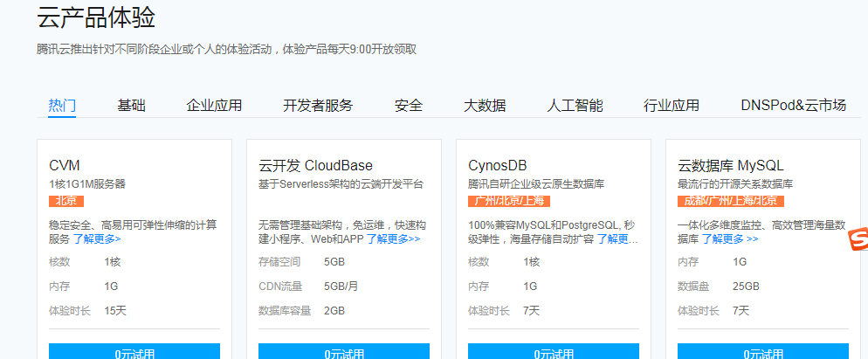
Task: Click the 5GB/月 CDN traffic value
Action: (341, 287)
